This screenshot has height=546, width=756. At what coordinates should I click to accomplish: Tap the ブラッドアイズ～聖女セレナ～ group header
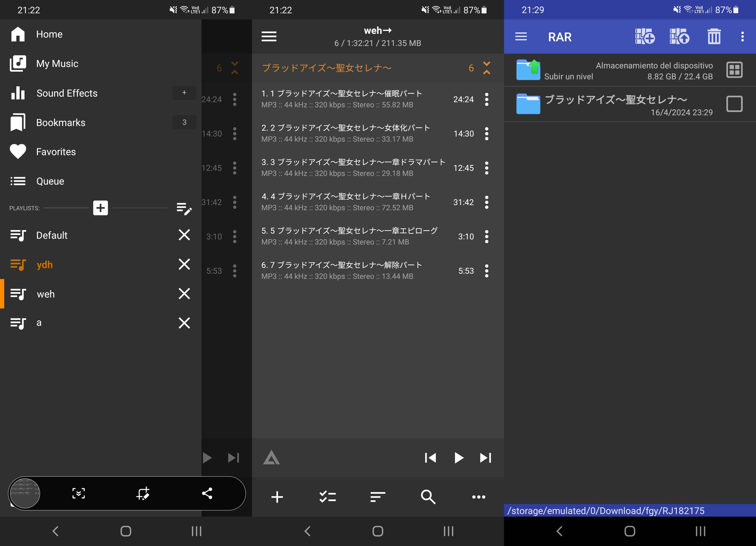coord(378,68)
